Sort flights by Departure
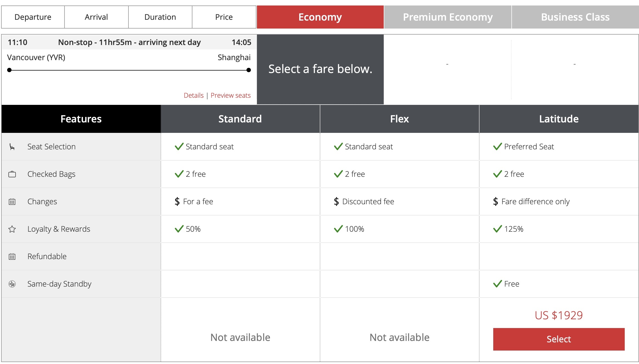Viewport: 639px width, 364px height. coord(33,17)
